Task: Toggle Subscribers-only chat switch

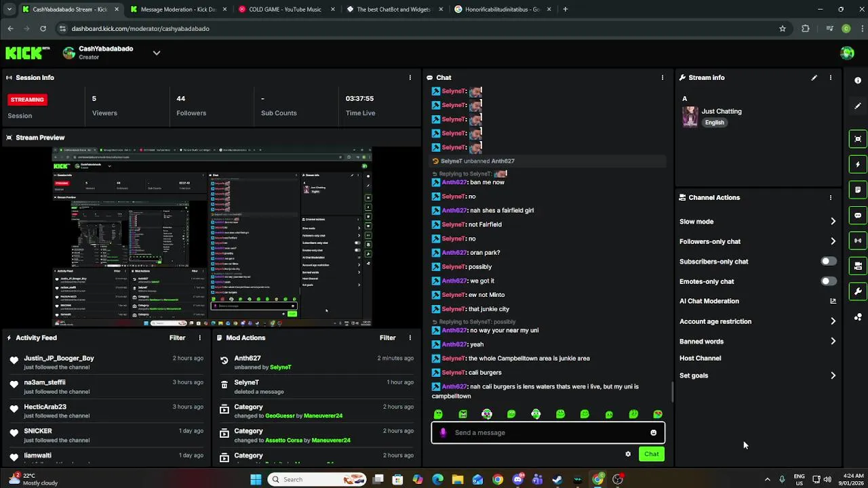Action: pyautogui.click(x=828, y=261)
